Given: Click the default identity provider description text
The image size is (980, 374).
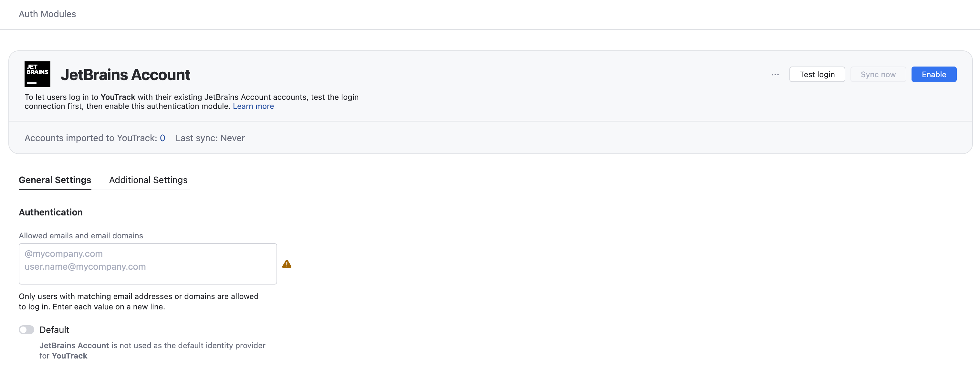Looking at the screenshot, I should click(x=152, y=350).
